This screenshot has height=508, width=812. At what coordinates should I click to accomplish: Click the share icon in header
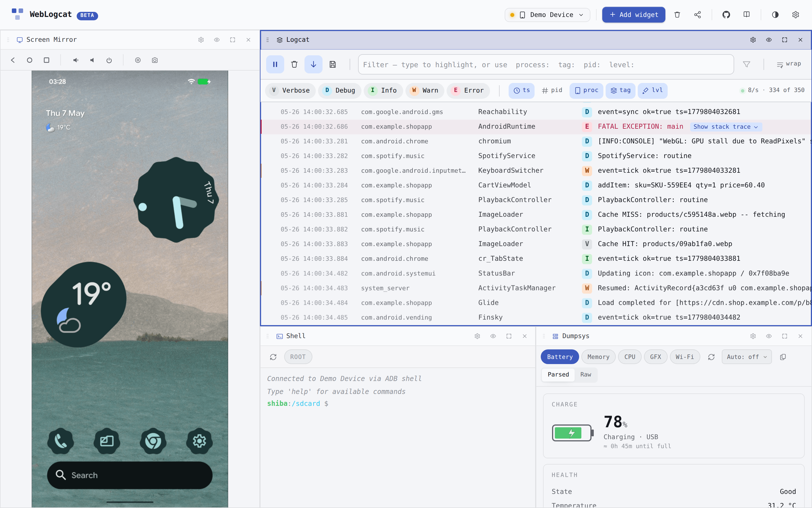pos(698,15)
